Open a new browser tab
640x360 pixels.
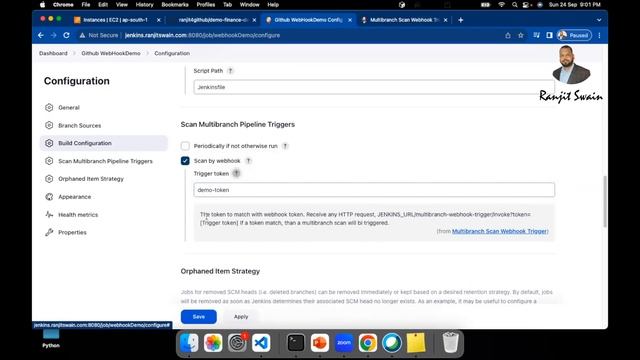pyautogui.click(x=460, y=20)
